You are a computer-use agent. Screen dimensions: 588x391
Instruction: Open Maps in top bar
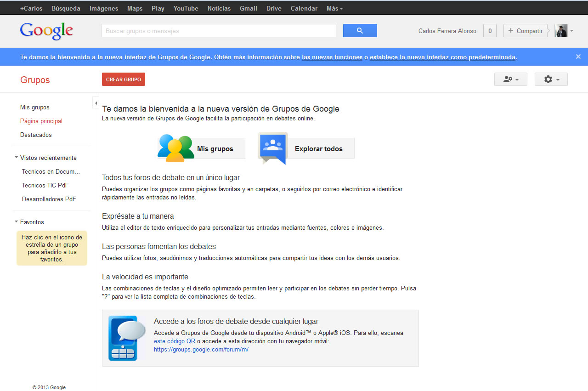point(135,8)
